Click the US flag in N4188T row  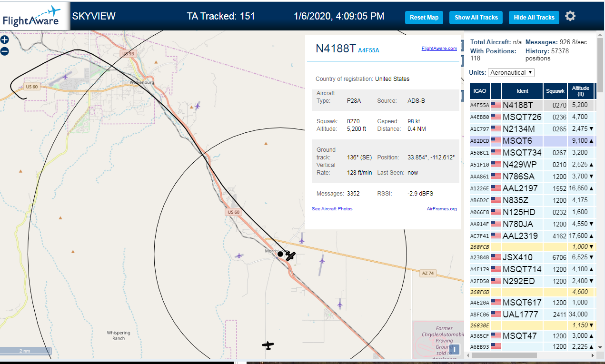point(496,105)
